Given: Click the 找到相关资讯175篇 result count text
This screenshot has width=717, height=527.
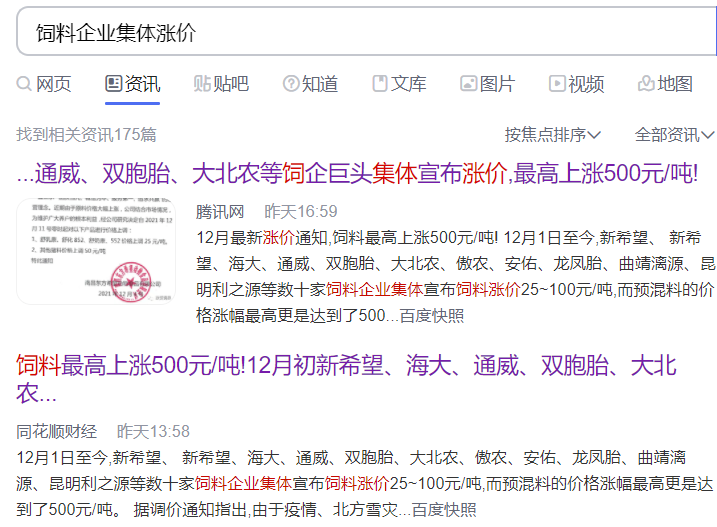Looking at the screenshot, I should (x=86, y=134).
